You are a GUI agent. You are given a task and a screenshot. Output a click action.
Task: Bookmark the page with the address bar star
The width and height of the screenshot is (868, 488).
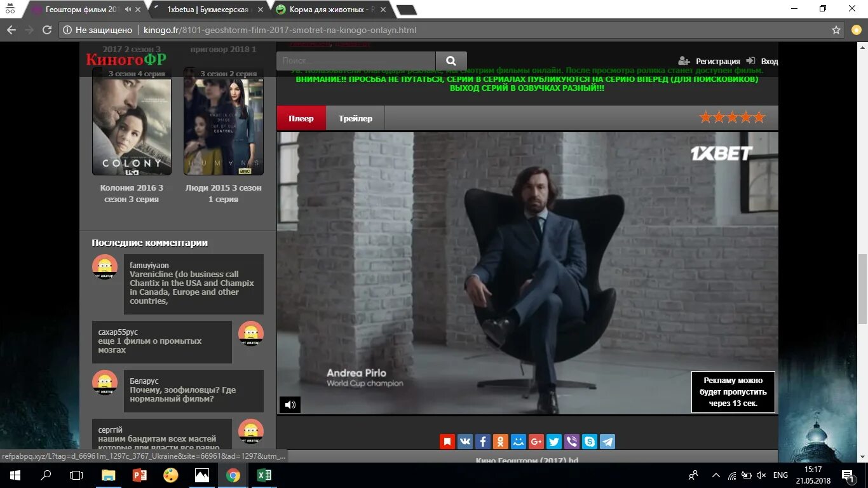tap(835, 29)
